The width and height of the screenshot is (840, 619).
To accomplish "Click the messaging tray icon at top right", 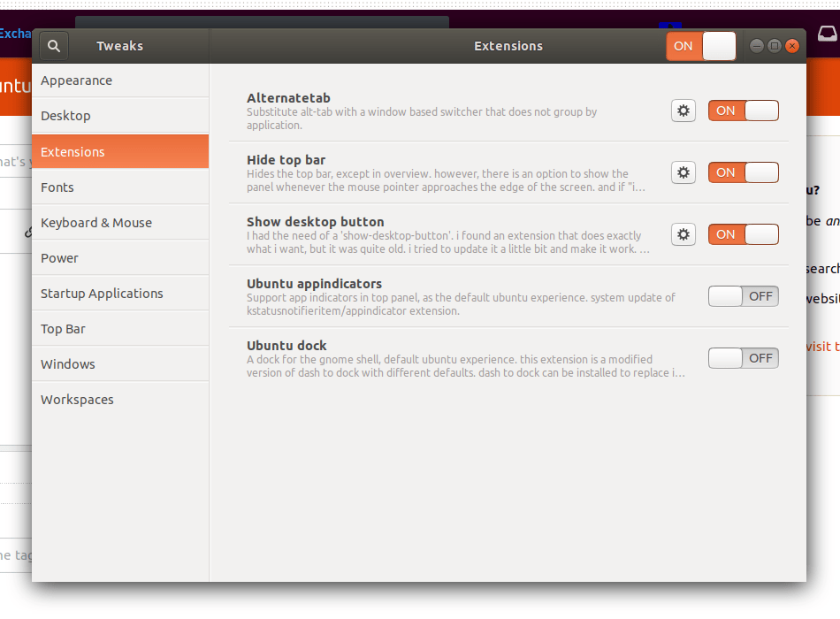I will [x=826, y=33].
